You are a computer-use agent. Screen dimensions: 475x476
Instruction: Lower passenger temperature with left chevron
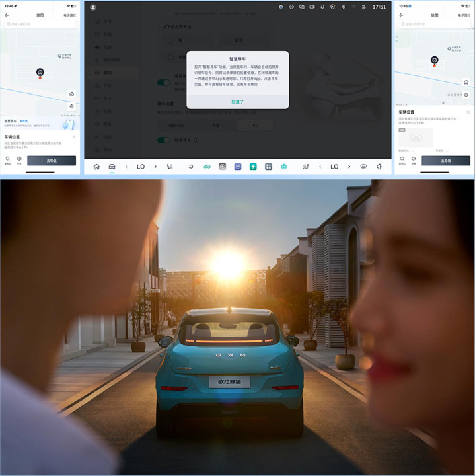pyautogui.click(x=320, y=167)
